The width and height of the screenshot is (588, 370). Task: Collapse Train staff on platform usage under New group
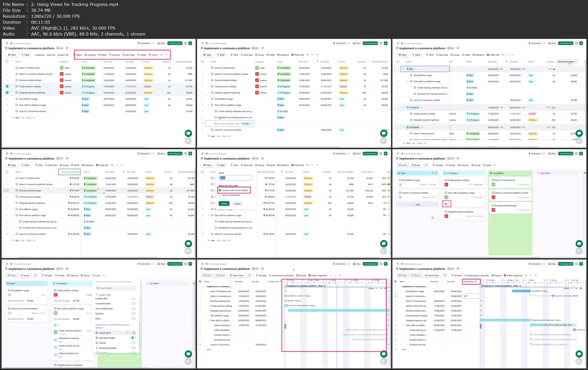(408, 82)
